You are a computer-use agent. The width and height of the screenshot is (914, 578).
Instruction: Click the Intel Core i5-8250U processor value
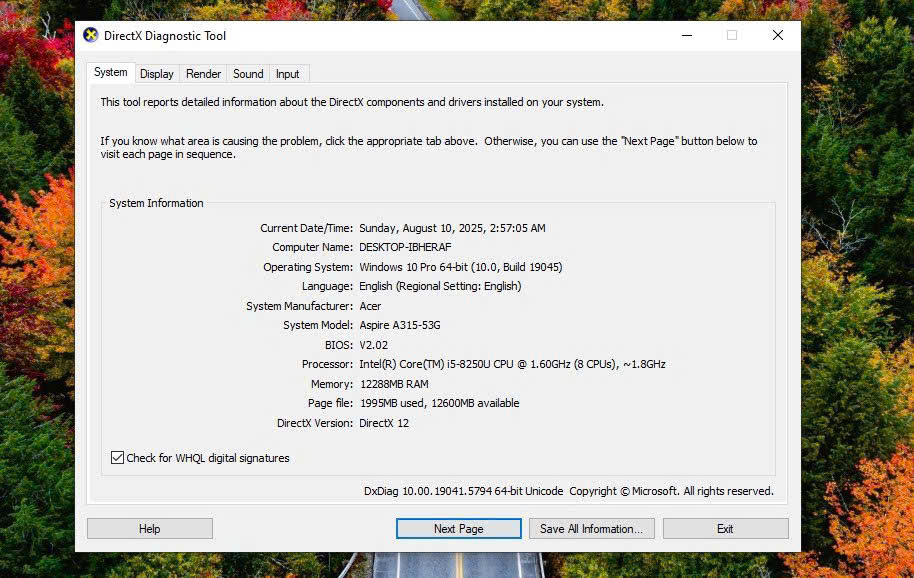512,364
